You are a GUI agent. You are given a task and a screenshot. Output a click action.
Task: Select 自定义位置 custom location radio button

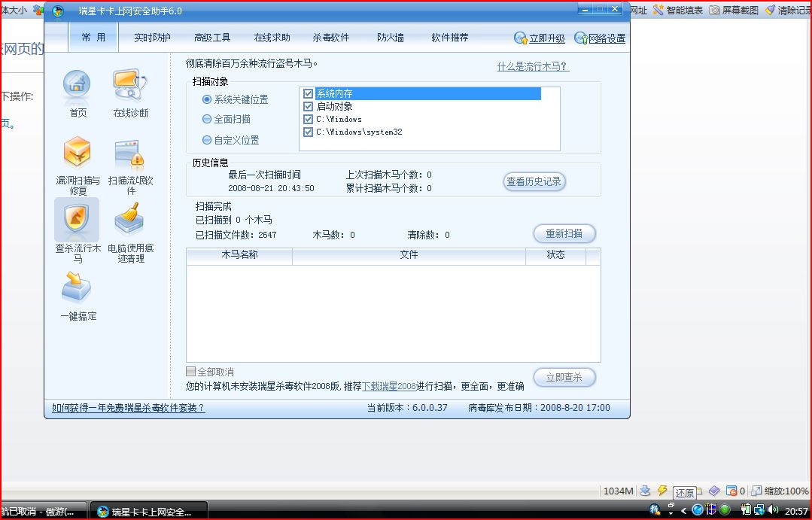207,140
